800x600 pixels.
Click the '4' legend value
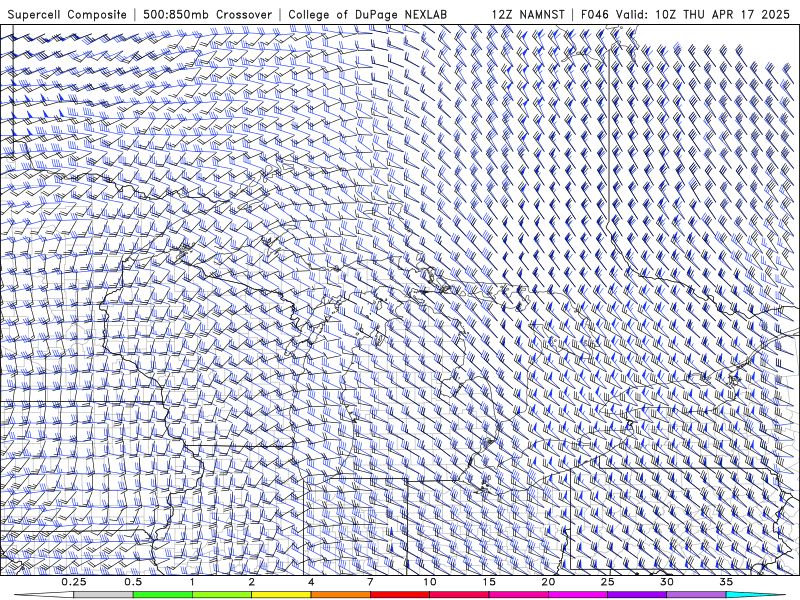coord(311,582)
